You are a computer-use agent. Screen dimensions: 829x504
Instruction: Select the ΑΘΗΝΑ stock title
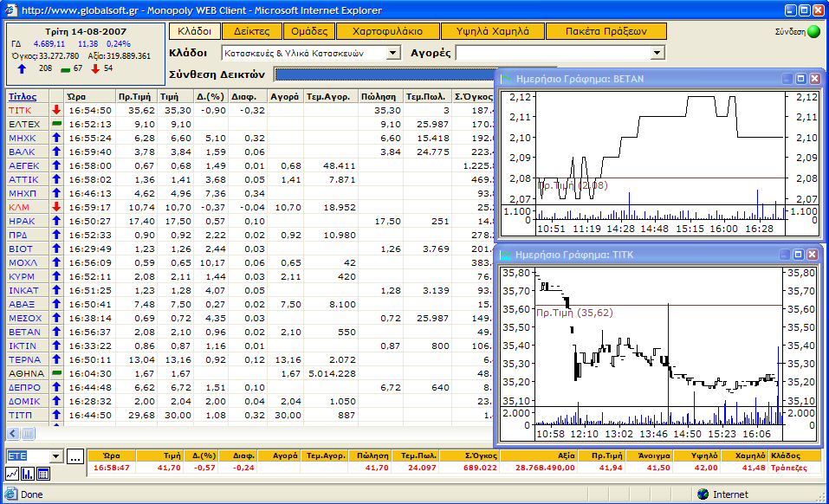point(27,373)
